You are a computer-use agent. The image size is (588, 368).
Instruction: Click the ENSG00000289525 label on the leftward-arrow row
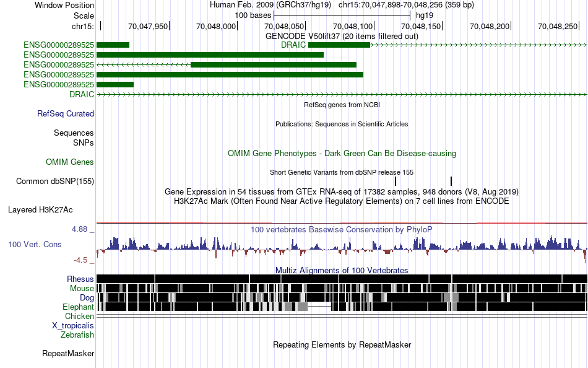[59, 64]
